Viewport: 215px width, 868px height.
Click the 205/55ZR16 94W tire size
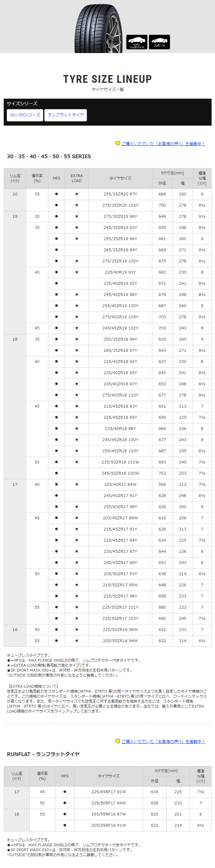pyautogui.click(x=120, y=641)
